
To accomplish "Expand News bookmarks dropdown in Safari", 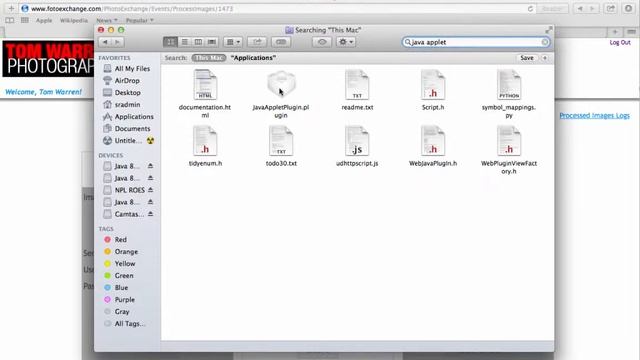I will 107,20.
